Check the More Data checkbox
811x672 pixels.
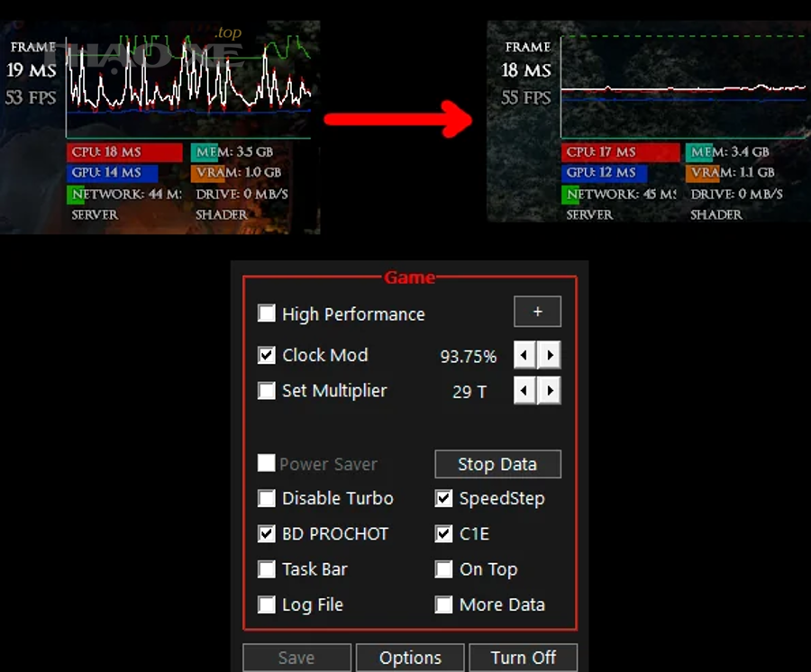point(443,605)
